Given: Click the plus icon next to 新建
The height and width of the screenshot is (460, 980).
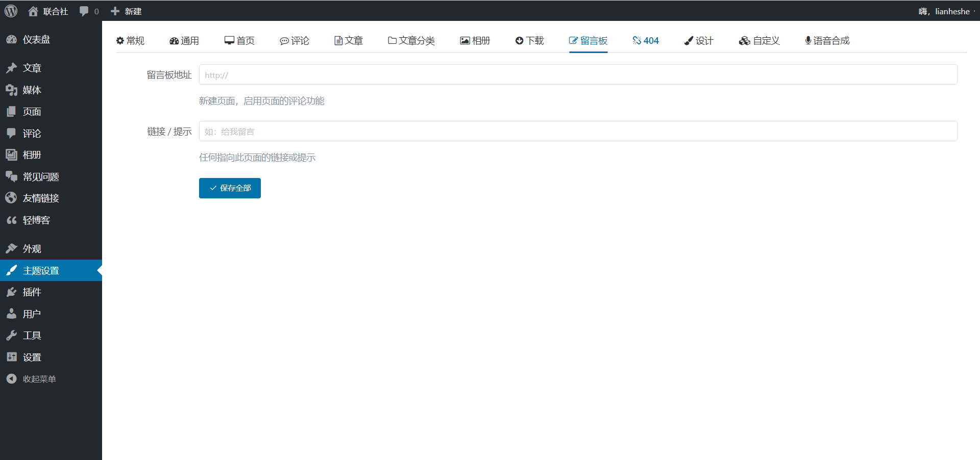Looking at the screenshot, I should coord(115,11).
